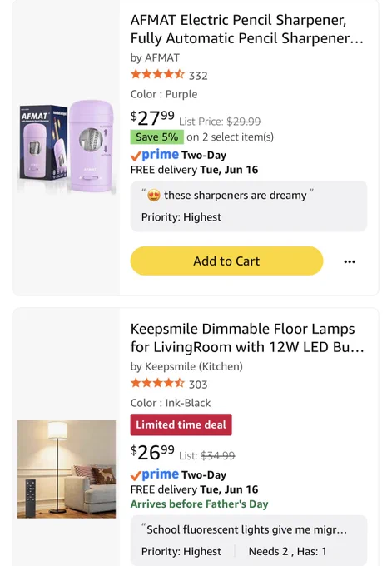Open 332 reviews count
392x566 pixels.
pos(198,76)
